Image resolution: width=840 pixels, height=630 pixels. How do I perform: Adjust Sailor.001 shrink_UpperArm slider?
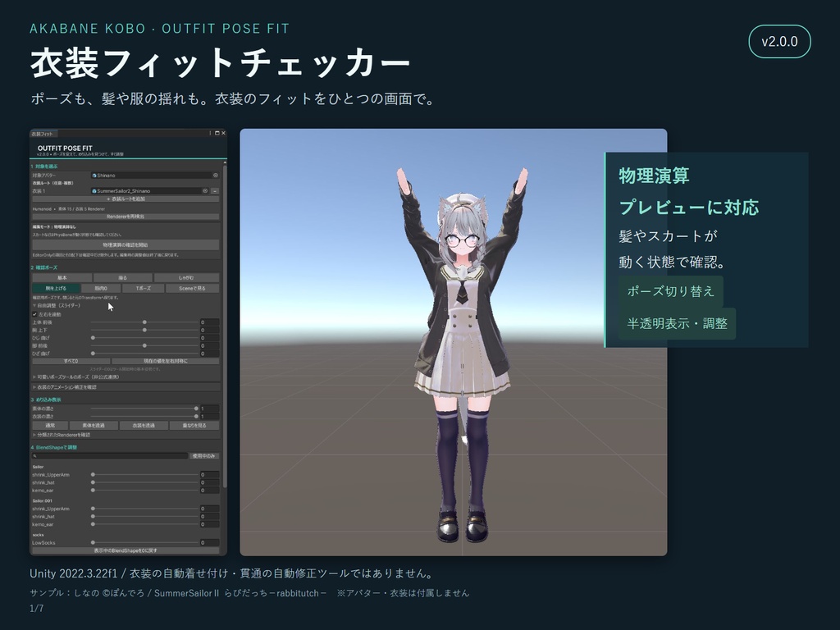click(x=144, y=509)
